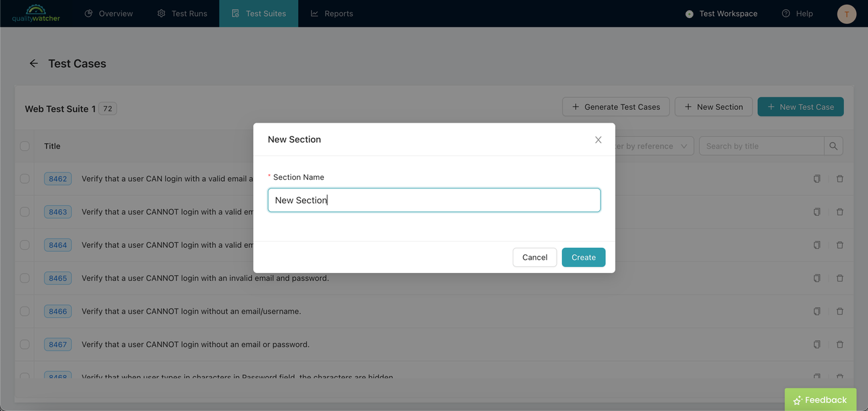The height and width of the screenshot is (411, 868).
Task: Check the box for test case 8464
Action: pos(25,245)
